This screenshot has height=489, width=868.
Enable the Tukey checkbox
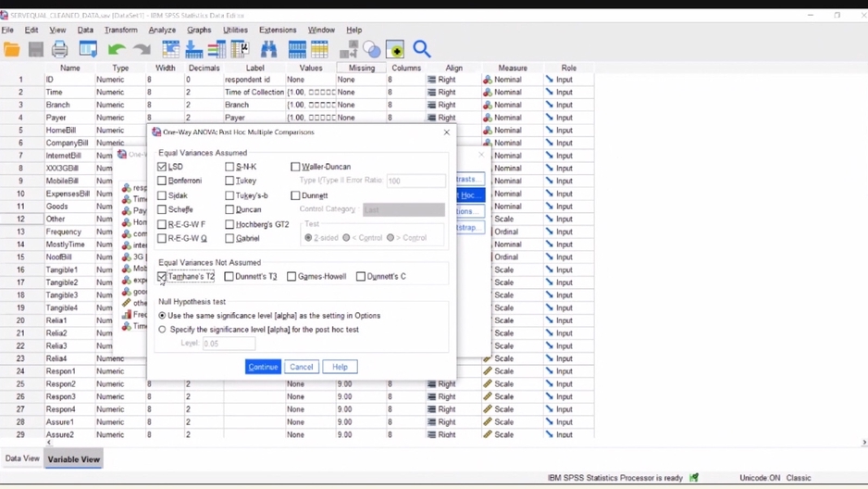pos(229,181)
